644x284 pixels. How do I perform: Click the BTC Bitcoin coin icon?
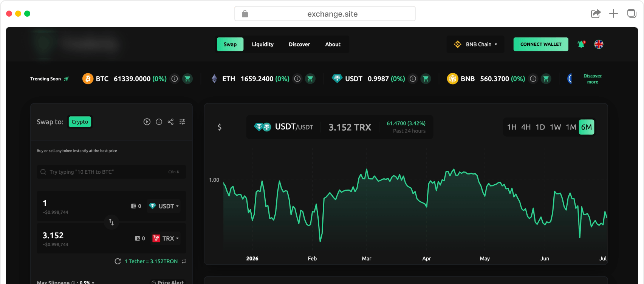88,79
